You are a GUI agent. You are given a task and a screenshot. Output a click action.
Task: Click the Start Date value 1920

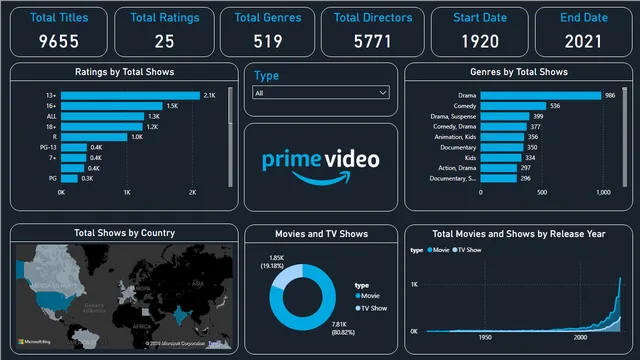coord(480,41)
